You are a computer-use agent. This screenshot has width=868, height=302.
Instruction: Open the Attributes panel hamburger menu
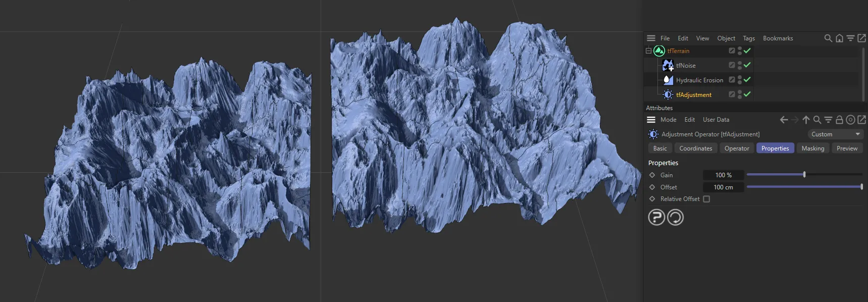pos(651,120)
